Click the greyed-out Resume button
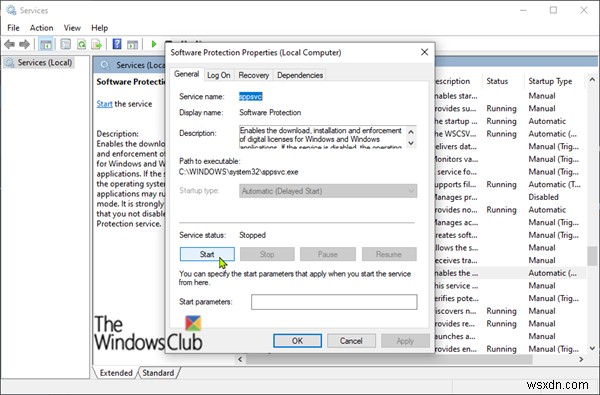The image size is (600, 395). coord(389,254)
